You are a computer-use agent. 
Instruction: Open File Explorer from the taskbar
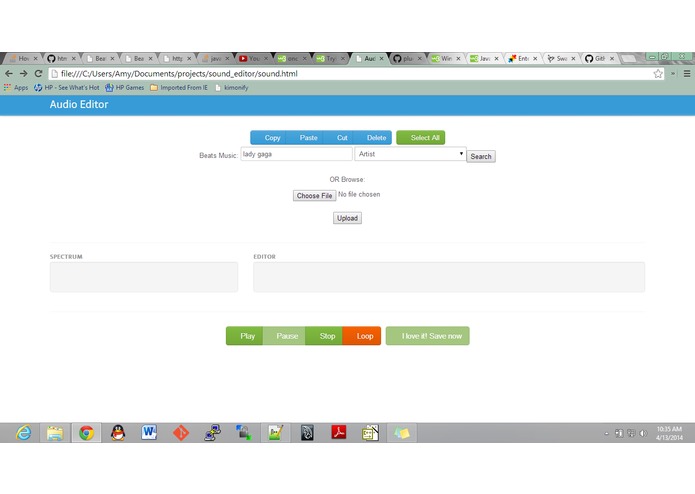point(55,433)
